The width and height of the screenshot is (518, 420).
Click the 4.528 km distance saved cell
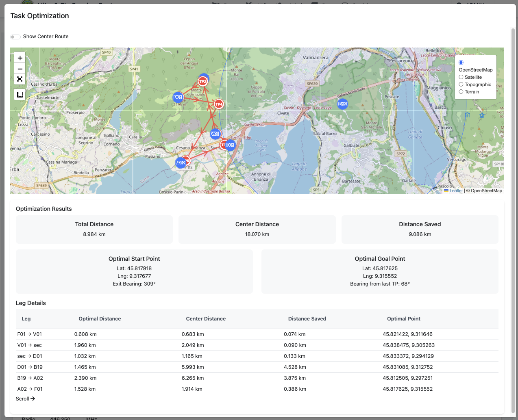point(295,367)
